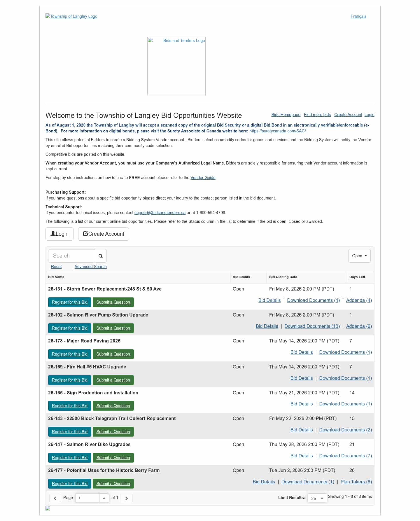Image resolution: width=420 pixels, height=521 pixels.
Task: Register for Historic Berry Farm bid
Action: 70,484
